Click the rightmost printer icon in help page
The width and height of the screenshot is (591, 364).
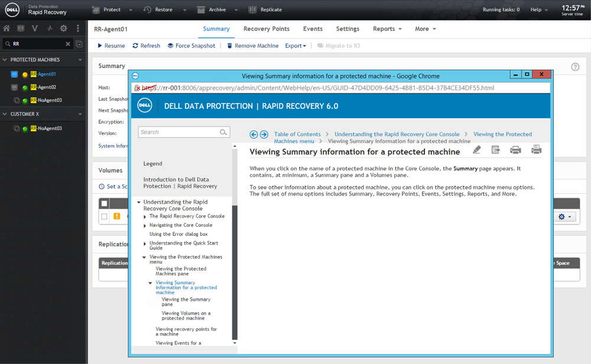pyautogui.click(x=537, y=150)
